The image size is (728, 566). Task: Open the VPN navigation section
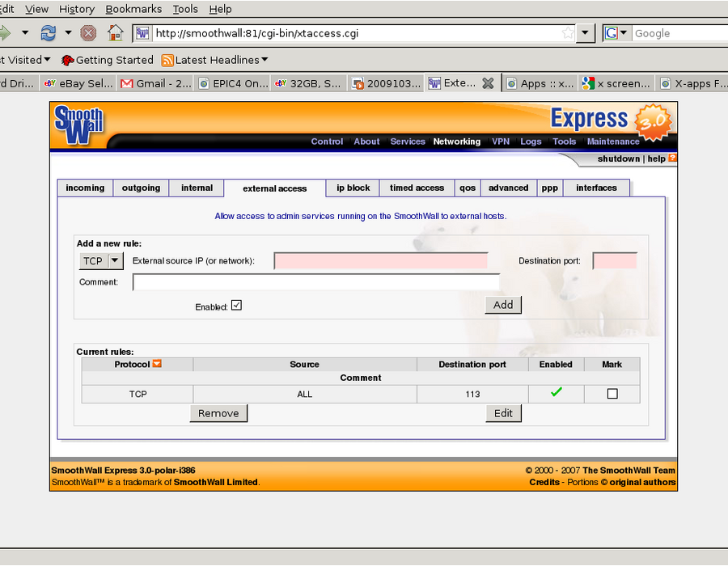[x=501, y=141]
